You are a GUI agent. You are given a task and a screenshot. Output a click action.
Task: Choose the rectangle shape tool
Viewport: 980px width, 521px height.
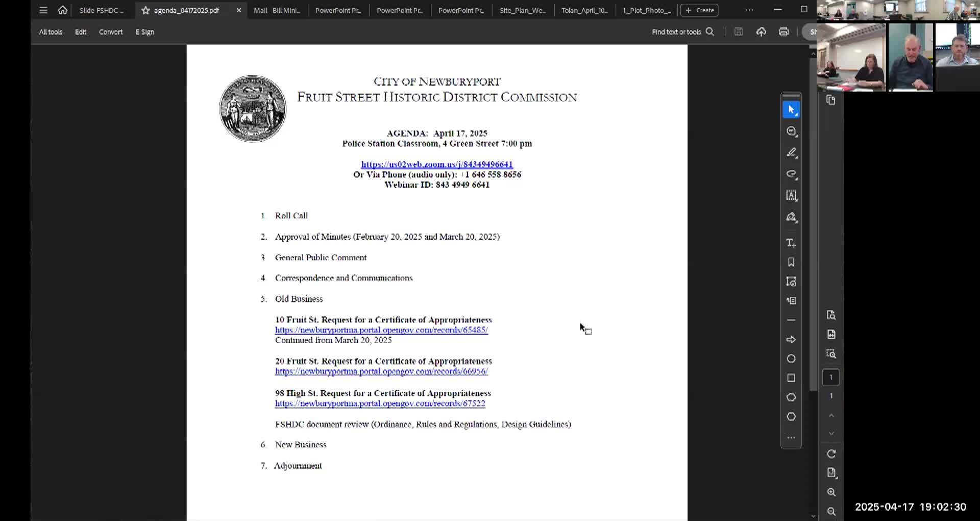point(791,378)
